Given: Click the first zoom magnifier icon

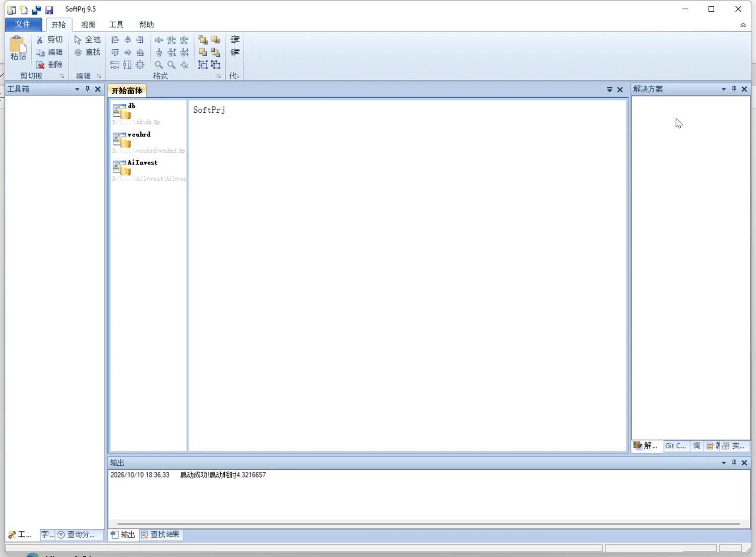Looking at the screenshot, I should click(159, 64).
